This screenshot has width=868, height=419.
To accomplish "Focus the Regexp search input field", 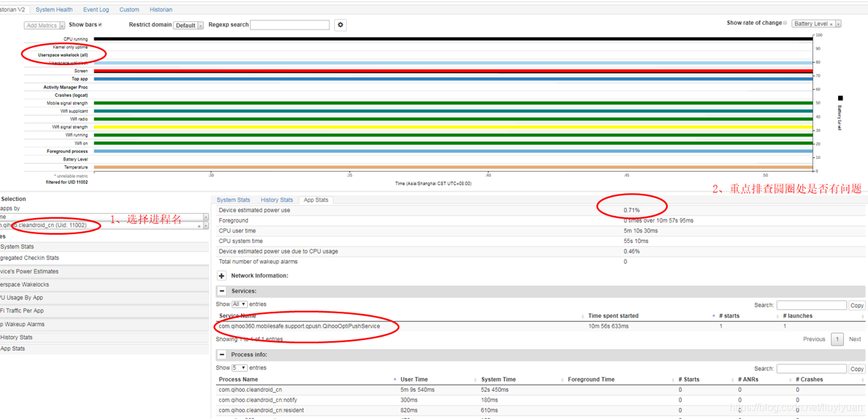I will 290,25.
